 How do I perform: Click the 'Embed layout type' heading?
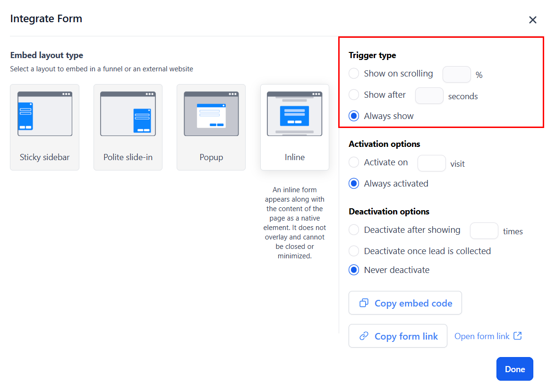pos(47,55)
